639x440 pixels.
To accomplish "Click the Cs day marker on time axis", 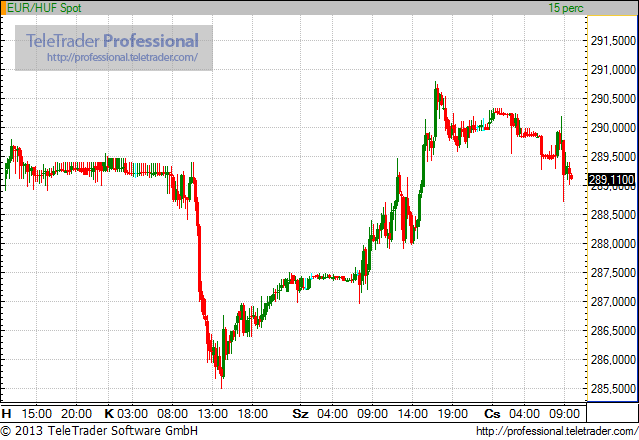I will tap(492, 414).
